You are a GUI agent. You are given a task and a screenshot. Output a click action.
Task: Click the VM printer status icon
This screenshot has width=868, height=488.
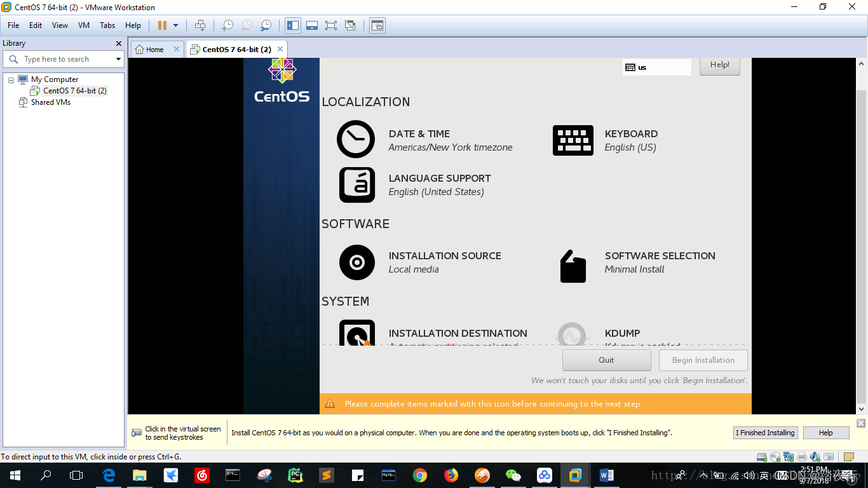tap(802, 457)
